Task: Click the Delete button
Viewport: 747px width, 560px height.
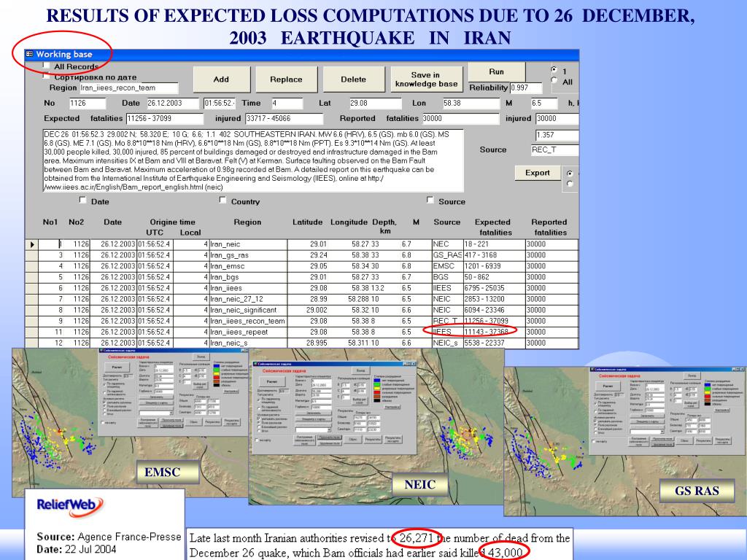Action: [x=354, y=79]
